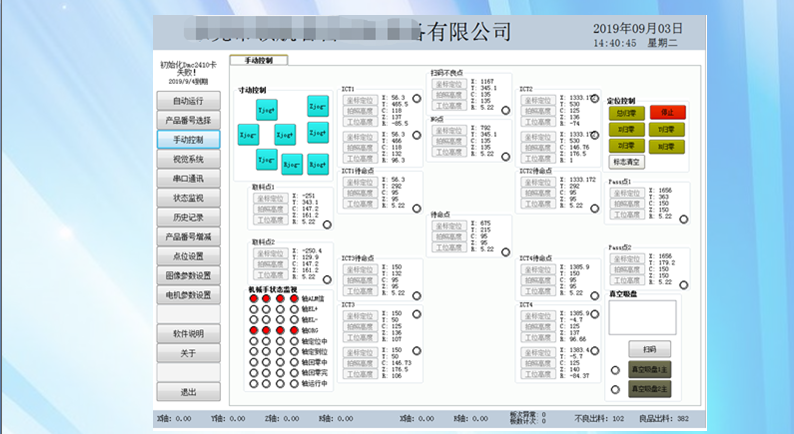794x434 pixels.
Task: Open 状态监视 in the sidebar
Action: (x=188, y=198)
